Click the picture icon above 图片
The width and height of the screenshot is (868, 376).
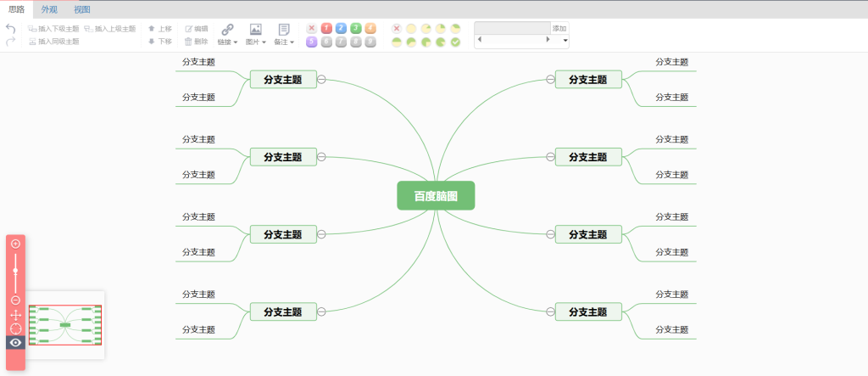pyautogui.click(x=255, y=30)
